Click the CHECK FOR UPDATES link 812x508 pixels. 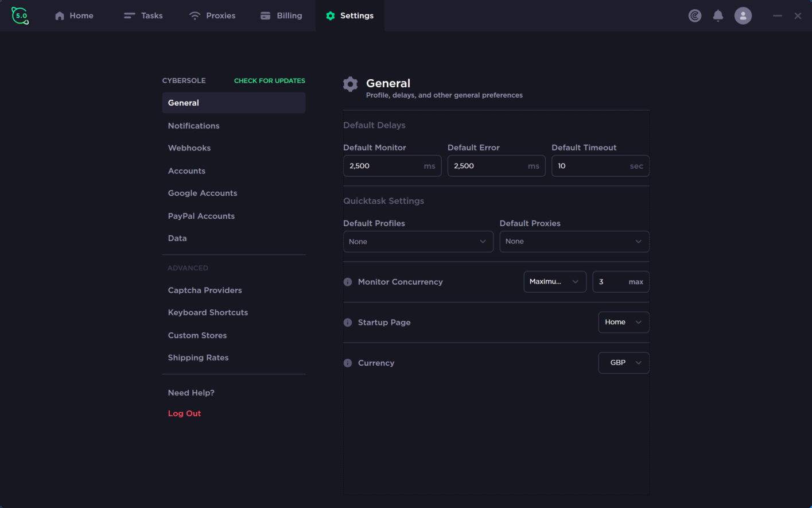coord(270,81)
